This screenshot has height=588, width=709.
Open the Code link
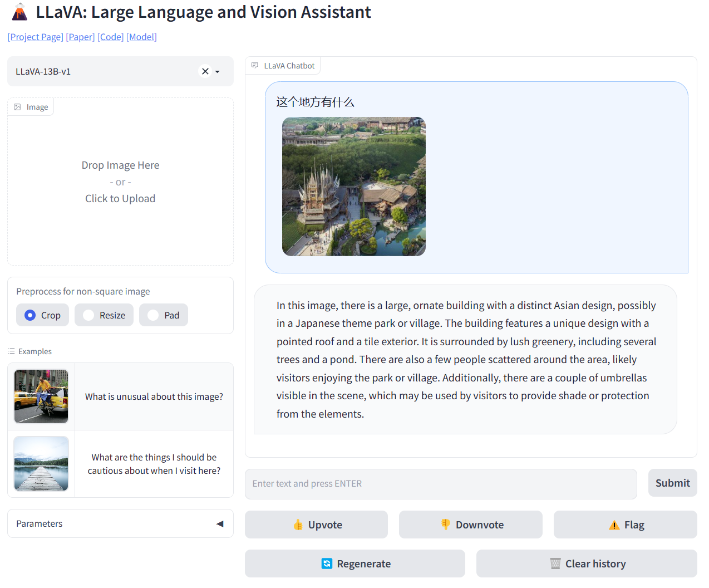click(111, 37)
